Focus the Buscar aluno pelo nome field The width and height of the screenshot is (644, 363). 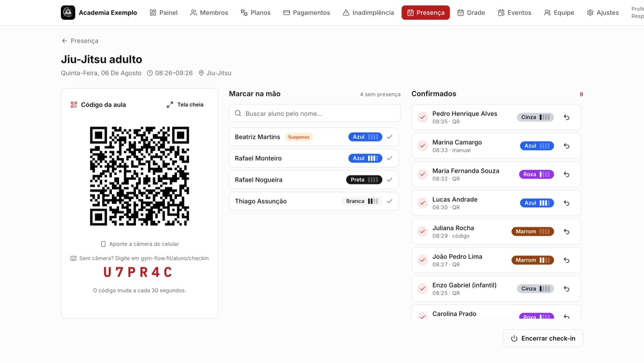[x=315, y=113]
